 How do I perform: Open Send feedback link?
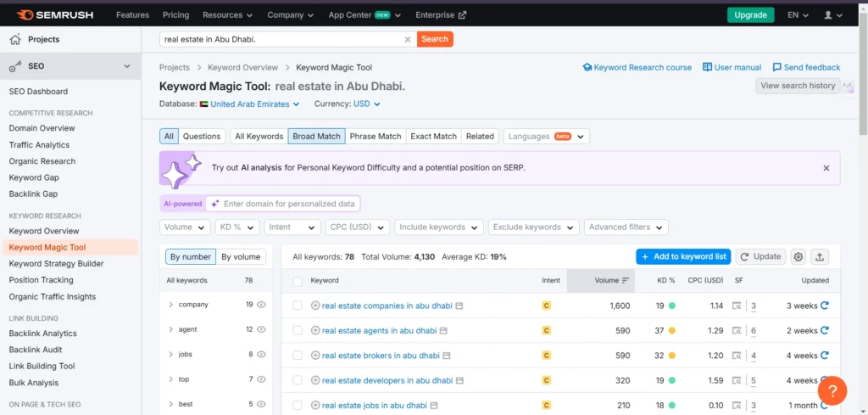[807, 68]
